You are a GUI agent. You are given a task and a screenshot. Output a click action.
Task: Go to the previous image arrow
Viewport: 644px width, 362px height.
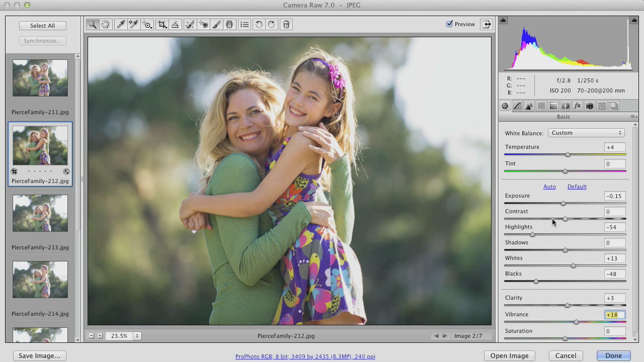click(x=436, y=336)
